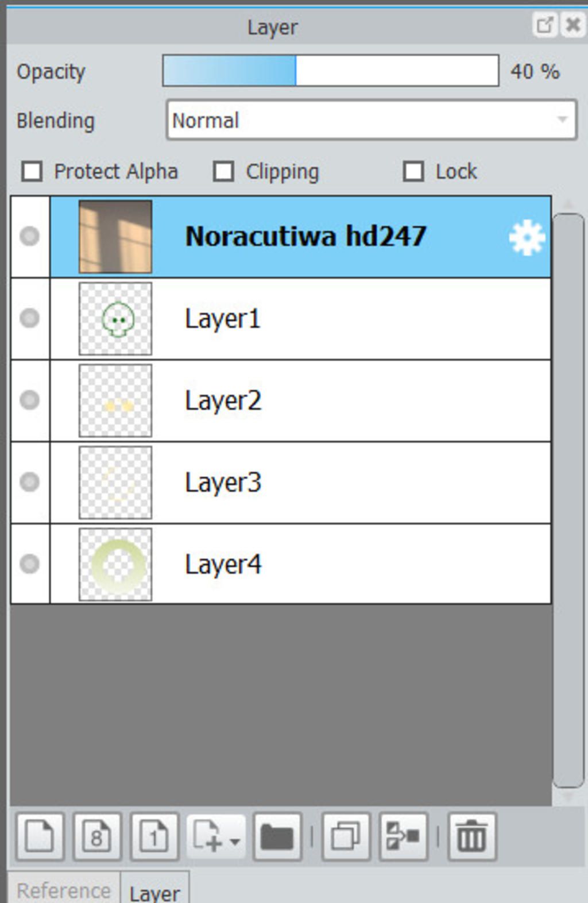Delete the selected layer
588x903 pixels.
pyautogui.click(x=471, y=836)
